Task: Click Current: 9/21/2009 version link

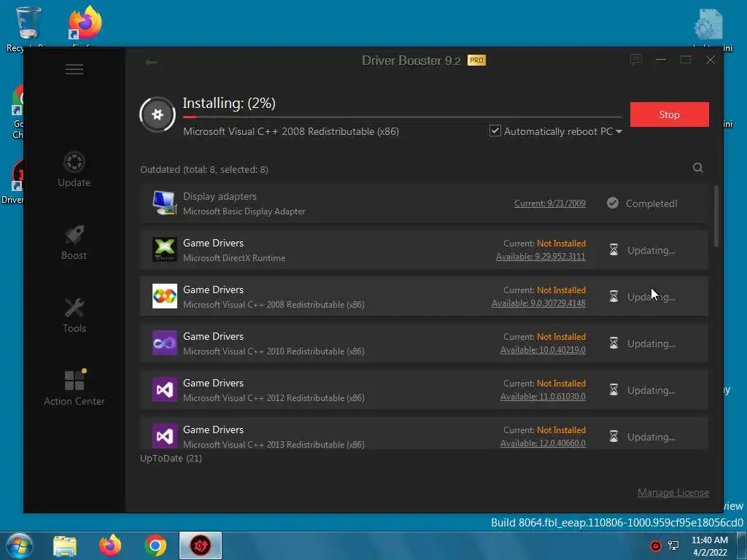Action: pyautogui.click(x=550, y=203)
